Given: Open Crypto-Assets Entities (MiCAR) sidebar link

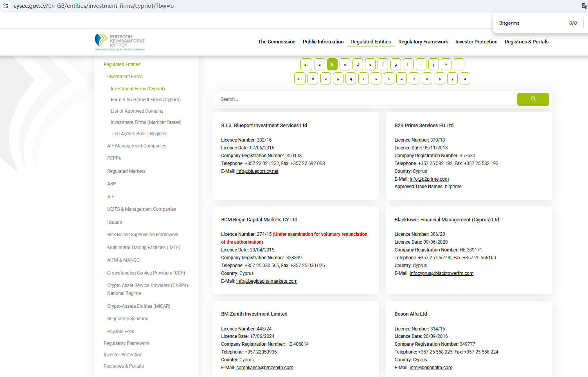Looking at the screenshot, I should tap(138, 306).
